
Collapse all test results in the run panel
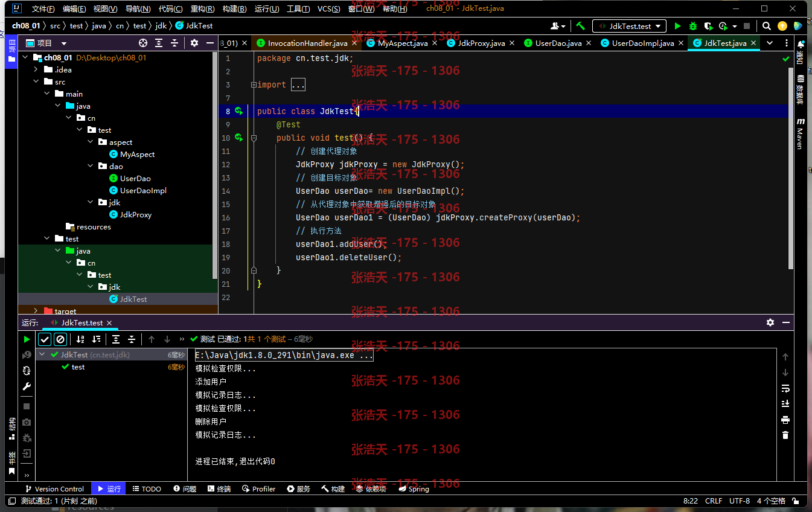131,339
